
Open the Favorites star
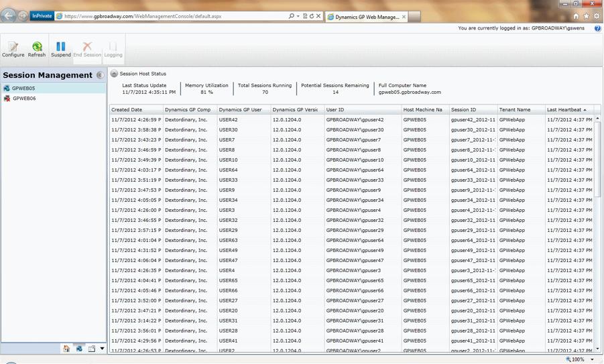[x=587, y=16]
